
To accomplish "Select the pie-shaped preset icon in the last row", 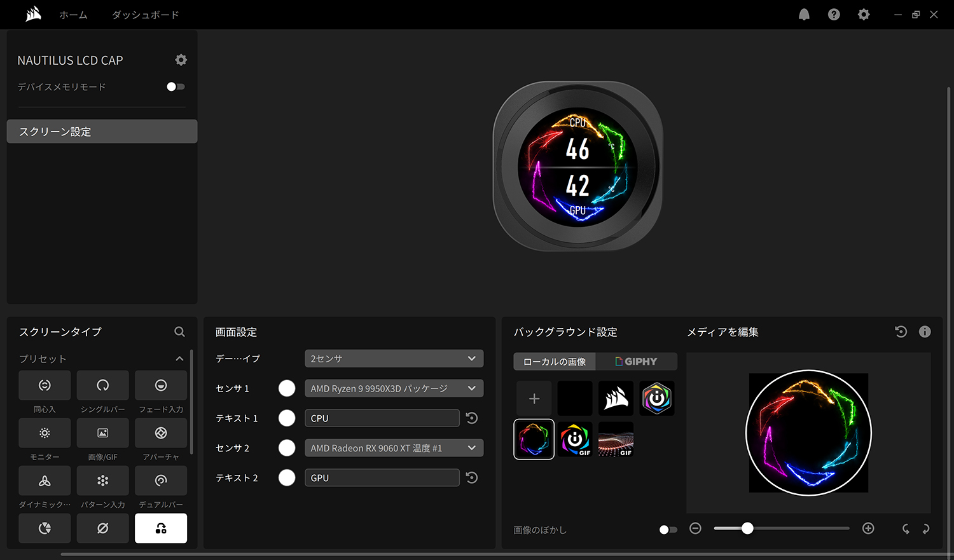I will click(x=45, y=528).
